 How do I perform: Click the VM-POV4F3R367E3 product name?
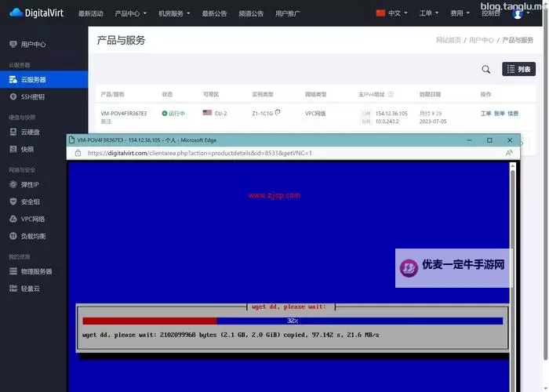click(124, 114)
